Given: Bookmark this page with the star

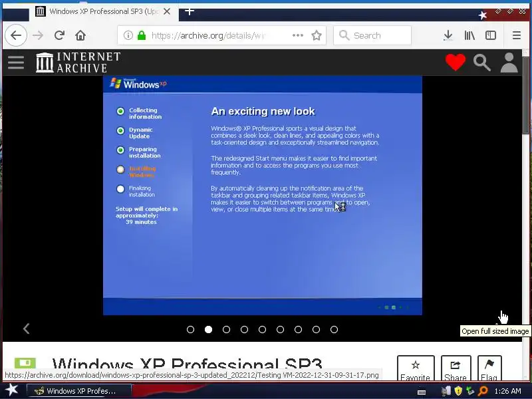Looking at the screenshot, I should [317, 35].
